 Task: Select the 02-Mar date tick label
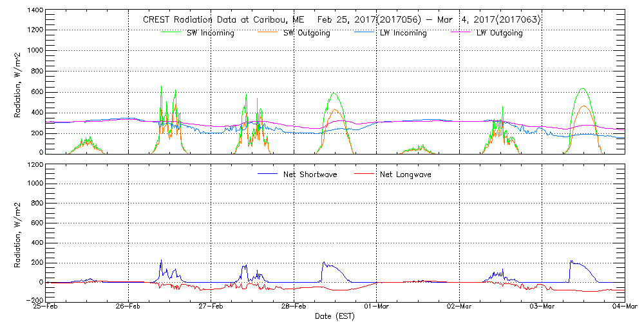click(459, 306)
